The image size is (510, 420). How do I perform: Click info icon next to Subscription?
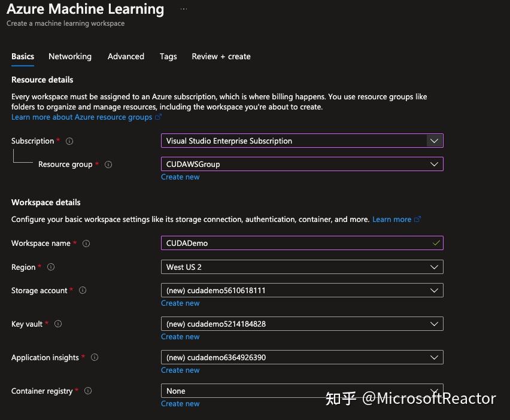[69, 141]
